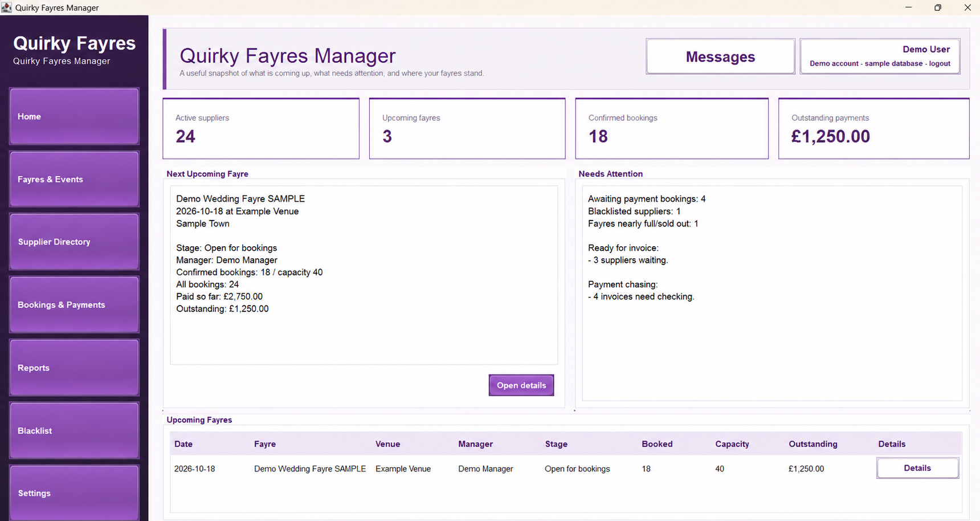Click the Venue column header
The height and width of the screenshot is (521, 980).
388,444
